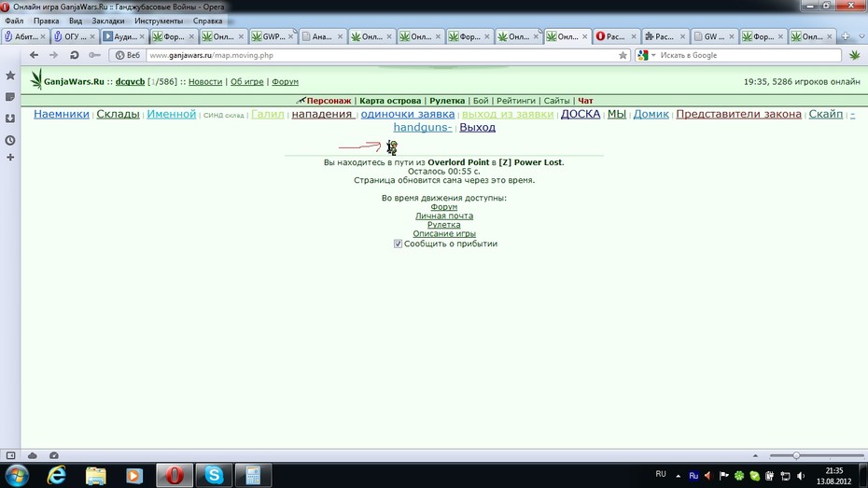Click the GanjaWars leaf logo
Viewport: 868px width, 488px height.
(x=36, y=80)
